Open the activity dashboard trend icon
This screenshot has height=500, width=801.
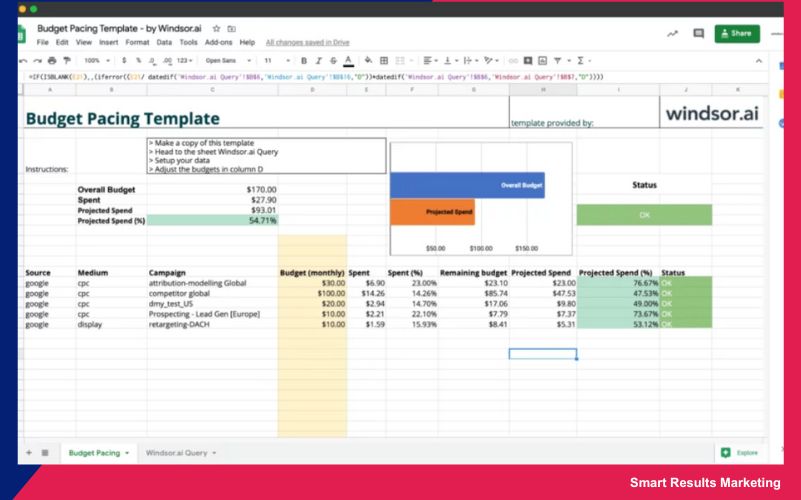click(x=672, y=34)
